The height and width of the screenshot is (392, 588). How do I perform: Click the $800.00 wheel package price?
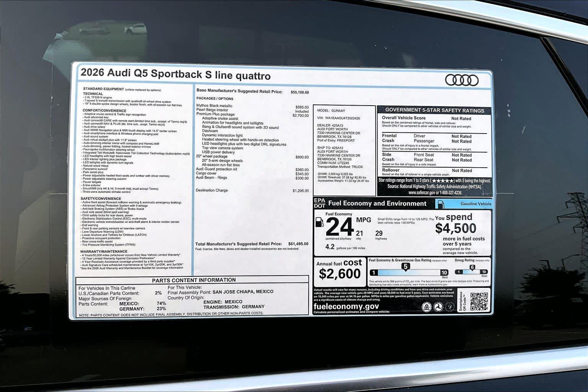302,157
